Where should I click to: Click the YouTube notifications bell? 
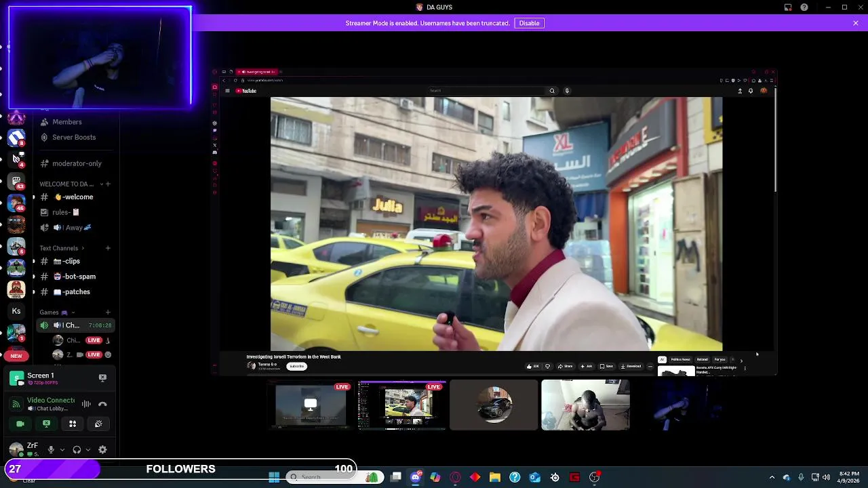(751, 91)
